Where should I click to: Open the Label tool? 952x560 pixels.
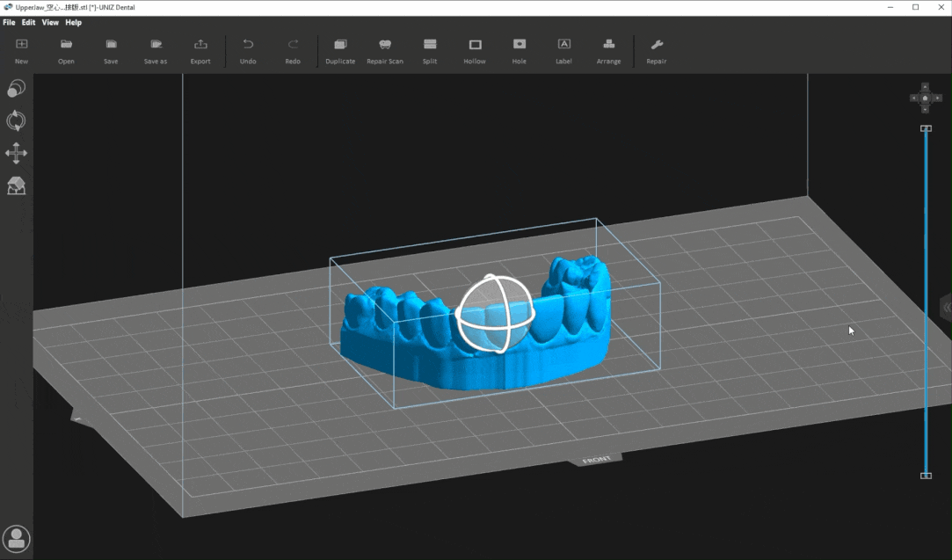[563, 51]
